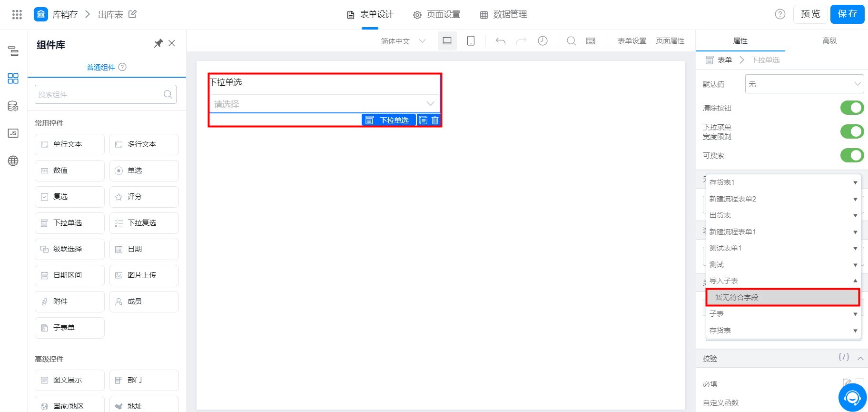This screenshot has height=412, width=868.
Task: Click the 保存 button
Action: (x=848, y=14)
